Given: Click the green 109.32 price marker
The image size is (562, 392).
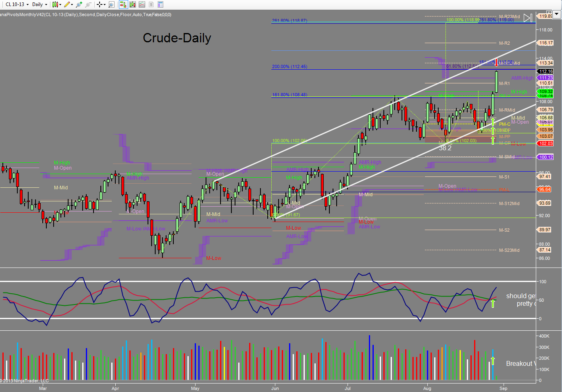Looking at the screenshot, I should point(546,92).
